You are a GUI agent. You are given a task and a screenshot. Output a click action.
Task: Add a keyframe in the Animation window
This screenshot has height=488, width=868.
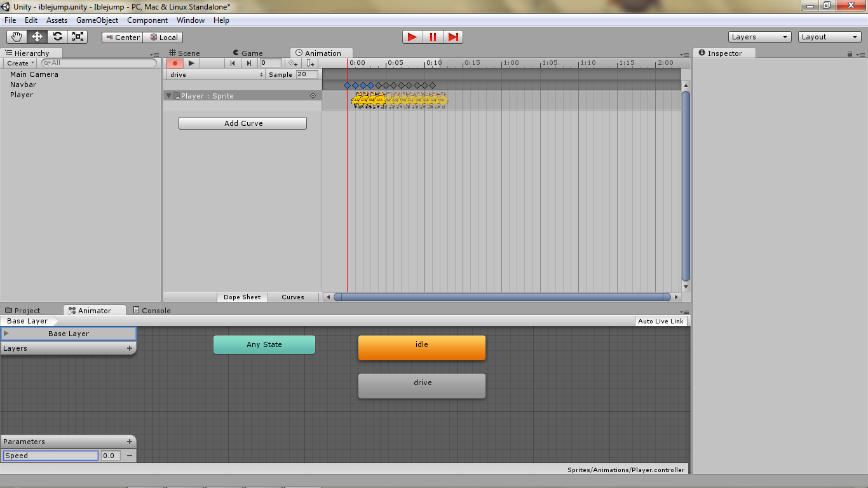pos(293,63)
